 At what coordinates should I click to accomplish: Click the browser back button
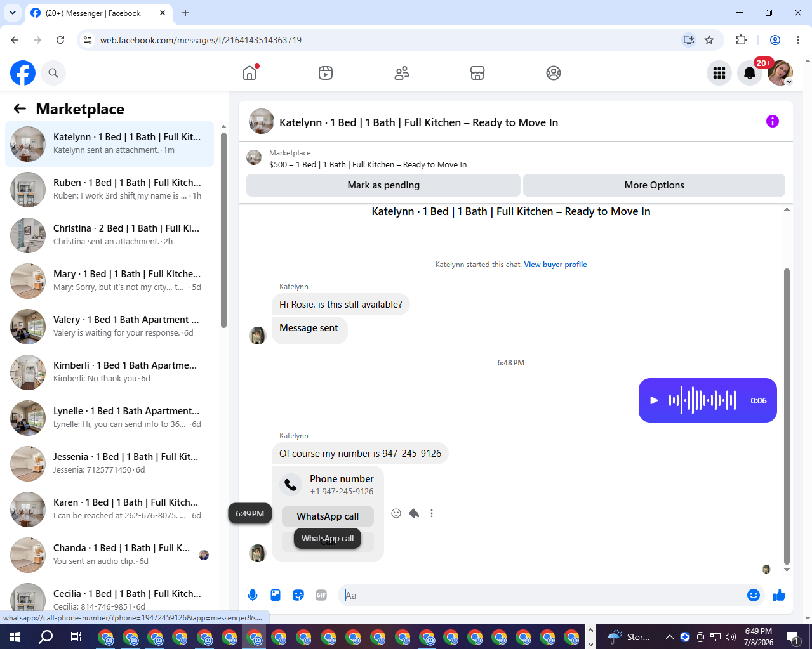pos(15,40)
